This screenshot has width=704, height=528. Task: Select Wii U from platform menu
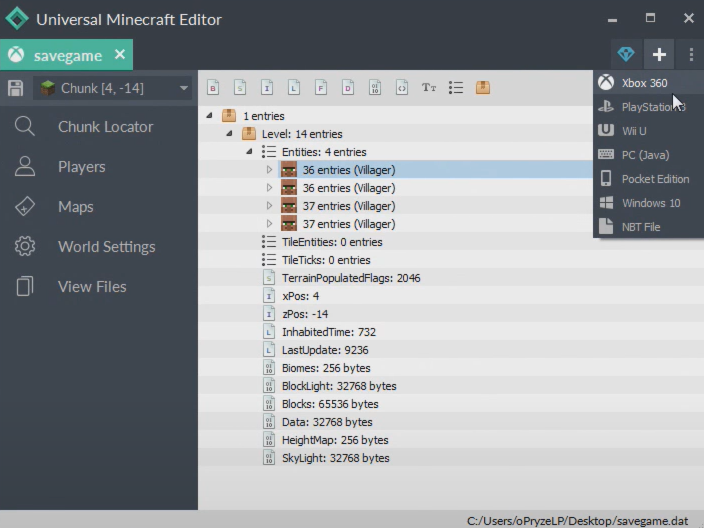pyautogui.click(x=648, y=131)
